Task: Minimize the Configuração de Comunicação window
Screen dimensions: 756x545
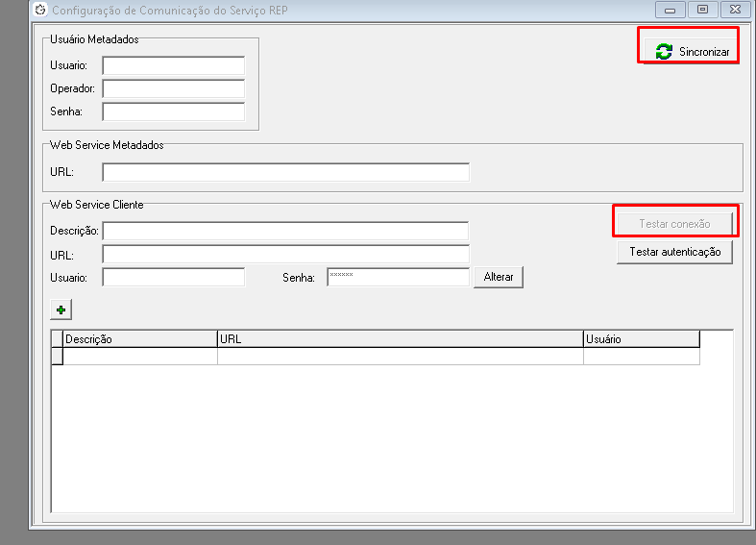Action: 670,10
